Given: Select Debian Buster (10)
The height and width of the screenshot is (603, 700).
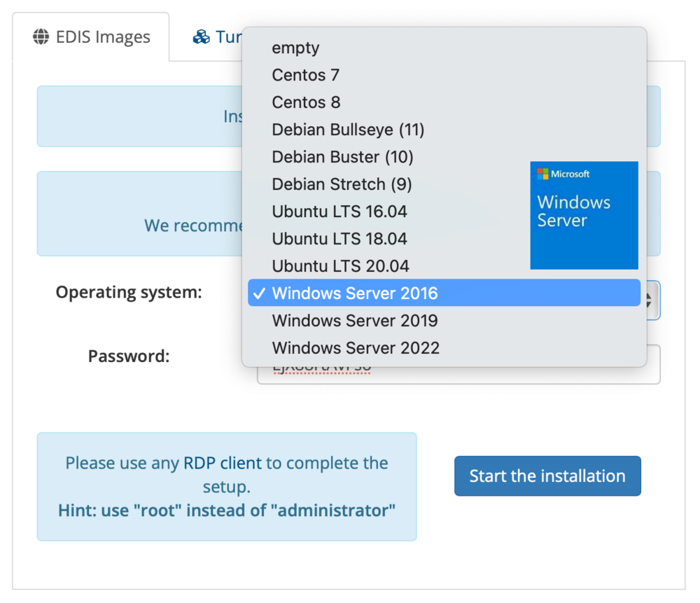Looking at the screenshot, I should 342,157.
